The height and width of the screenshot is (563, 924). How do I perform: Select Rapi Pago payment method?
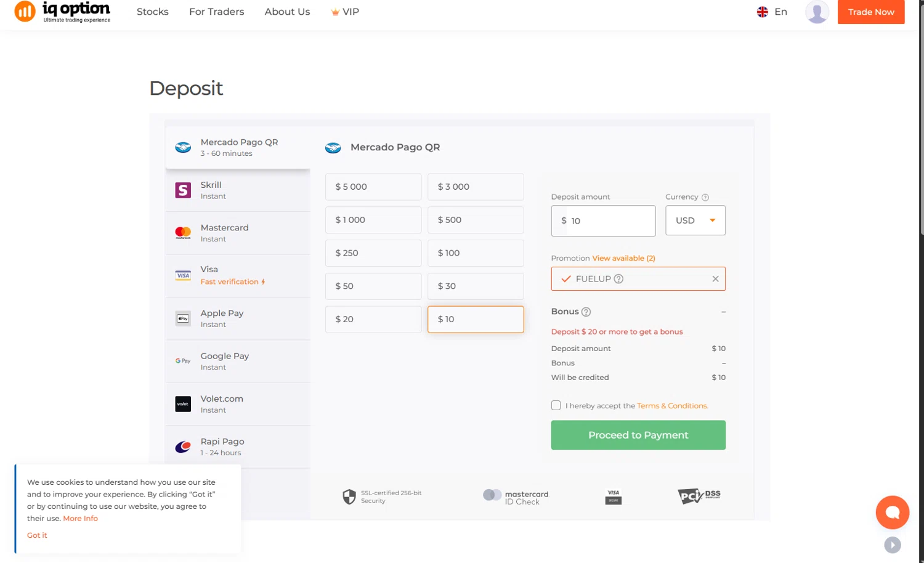(x=238, y=447)
